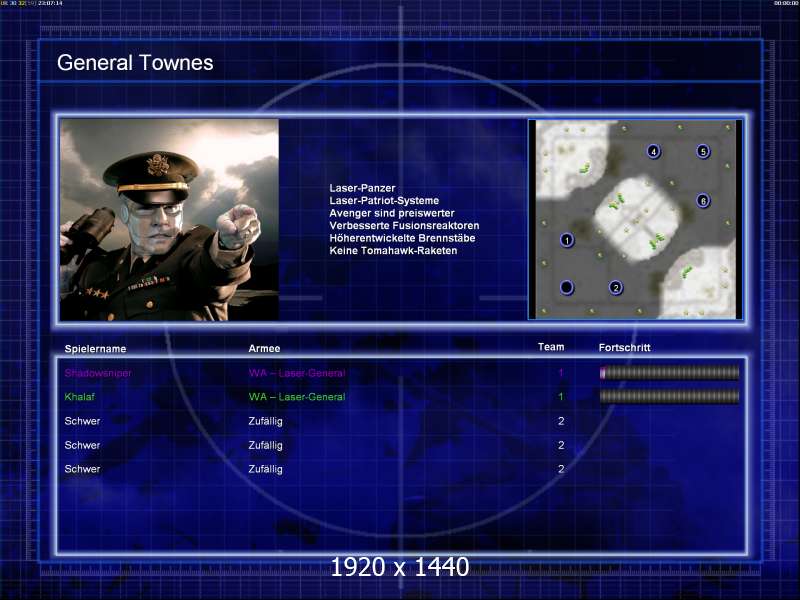Click the Spielername column header
Image resolution: width=800 pixels, height=600 pixels.
click(95, 348)
